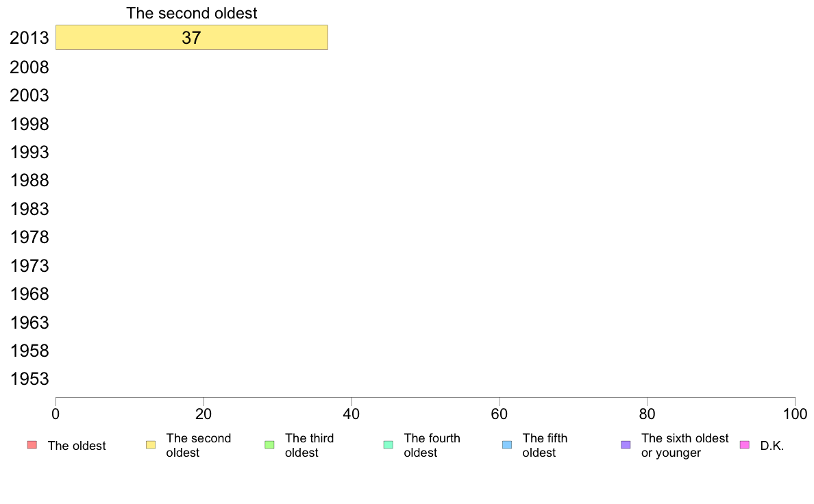Click the pink D.K. legend swatch
Image resolution: width=814 pixels, height=504 pixels.
pos(744,445)
